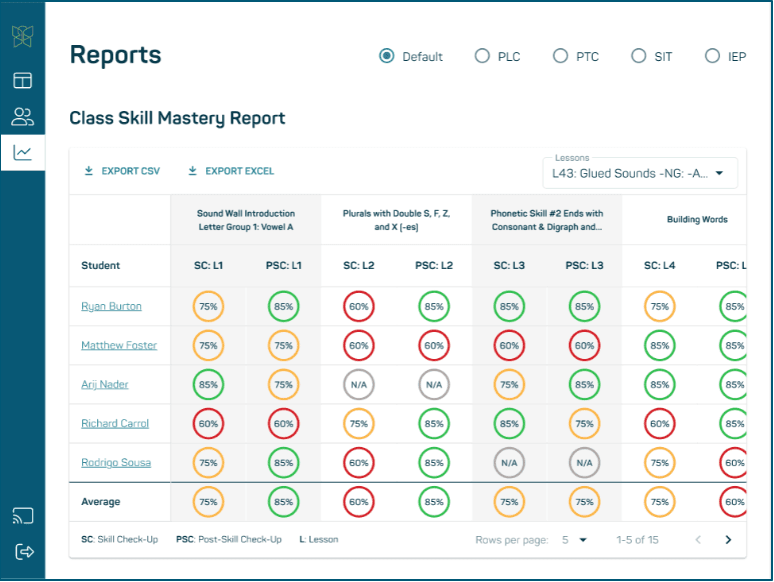Select the SIT radio button
774x582 pixels.
click(638, 56)
